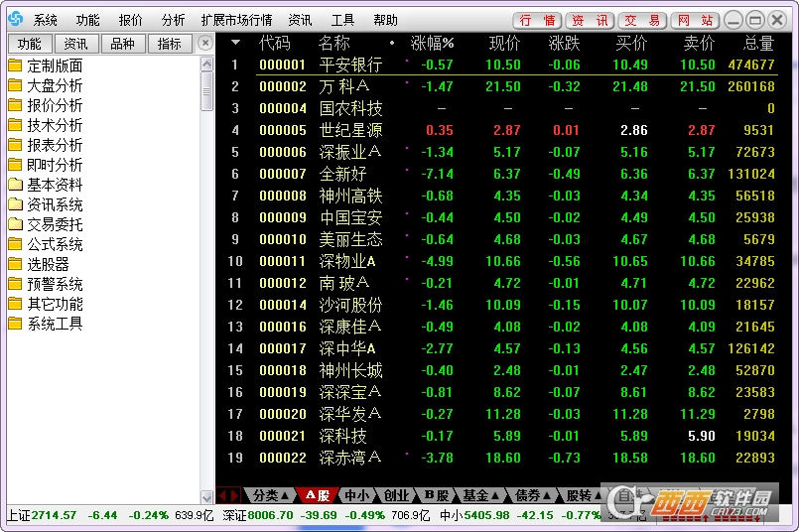The image size is (799, 532).
Task: Open the 预警系统 folder
Action: pos(46,284)
